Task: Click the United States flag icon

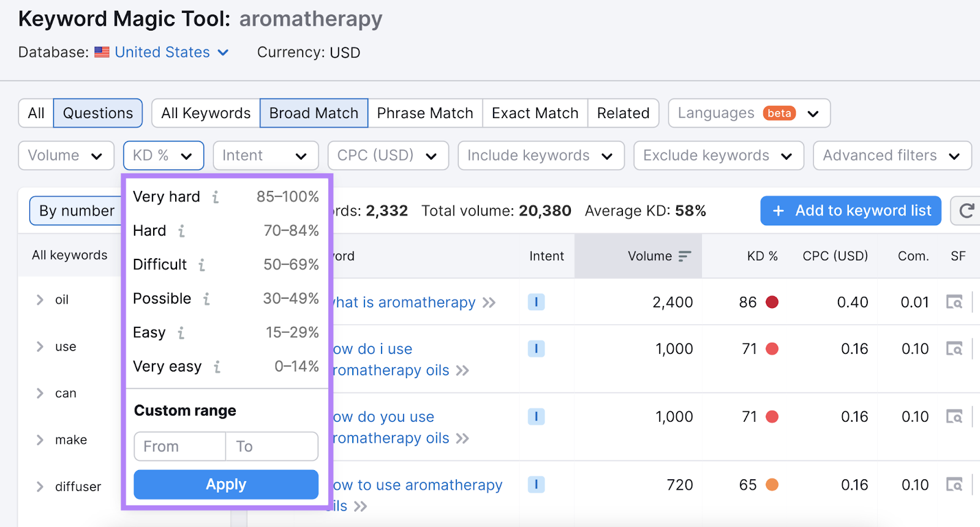Action: pyautogui.click(x=102, y=52)
